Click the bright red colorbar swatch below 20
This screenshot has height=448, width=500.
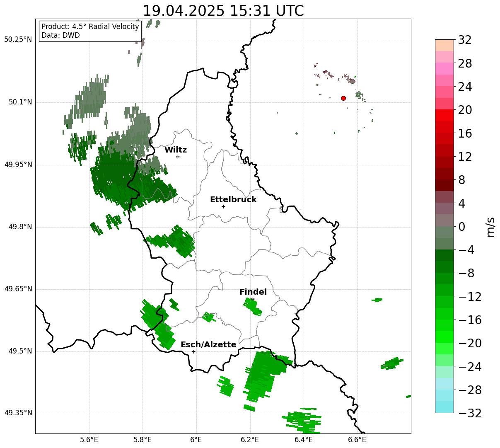(x=444, y=115)
